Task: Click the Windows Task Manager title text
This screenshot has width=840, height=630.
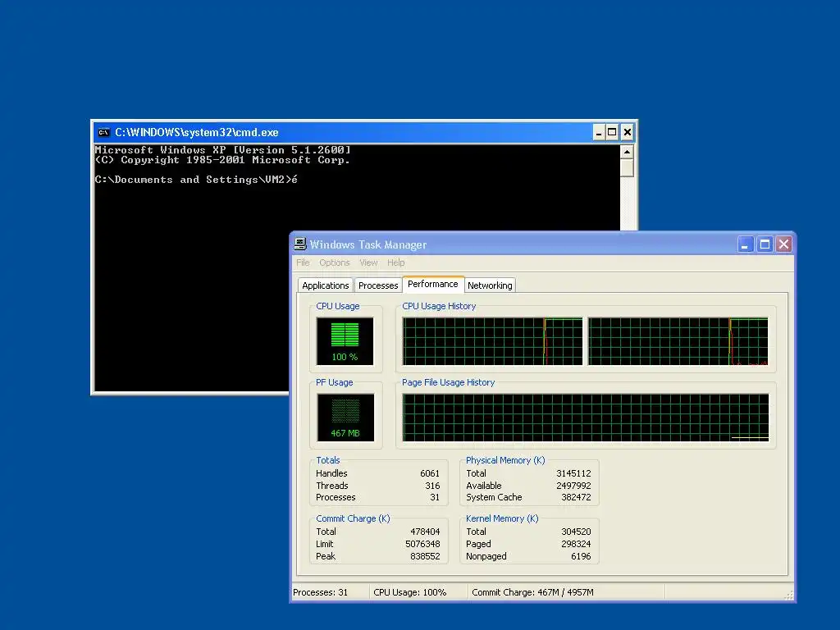Action: [368, 244]
